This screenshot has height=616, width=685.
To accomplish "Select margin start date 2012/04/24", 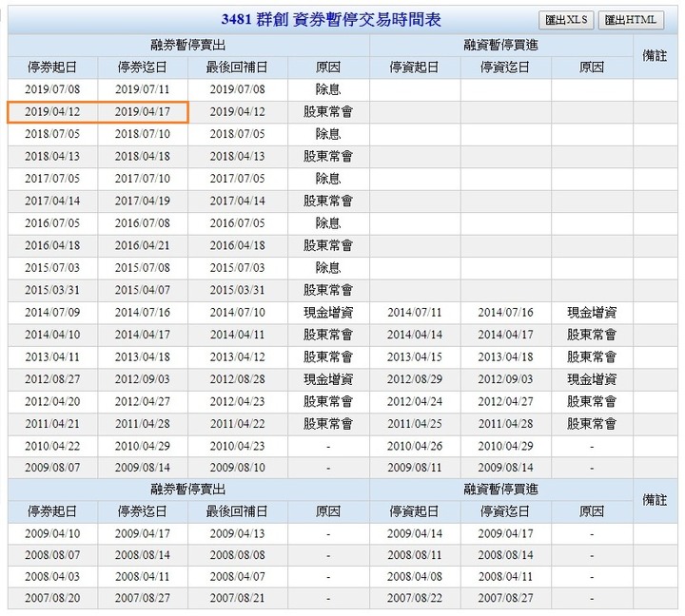I will (x=414, y=402).
